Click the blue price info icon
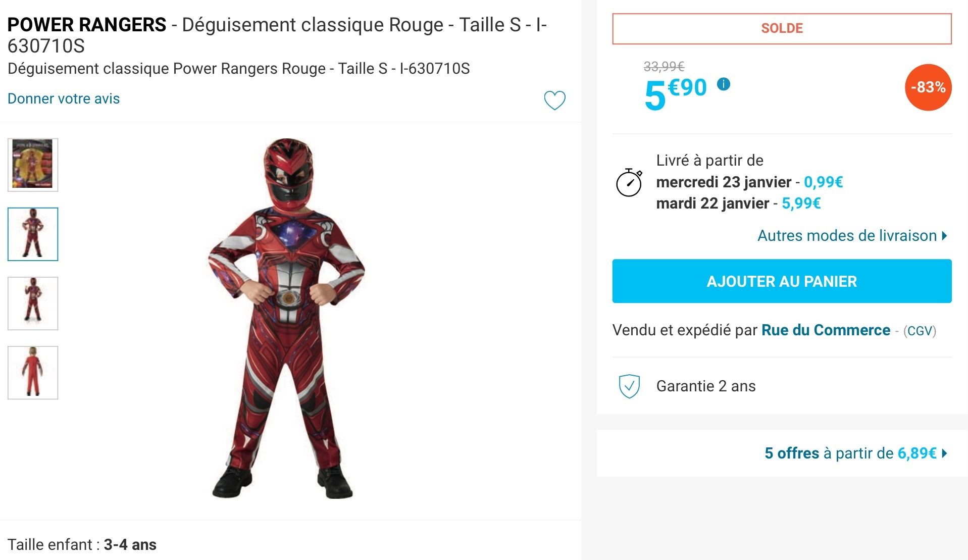This screenshot has height=560, width=968. [x=723, y=84]
